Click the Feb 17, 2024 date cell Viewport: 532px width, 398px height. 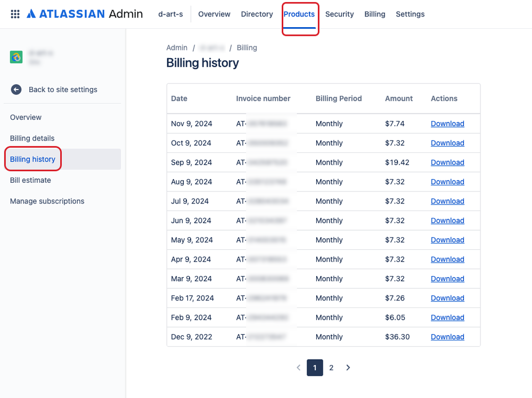pos(192,298)
